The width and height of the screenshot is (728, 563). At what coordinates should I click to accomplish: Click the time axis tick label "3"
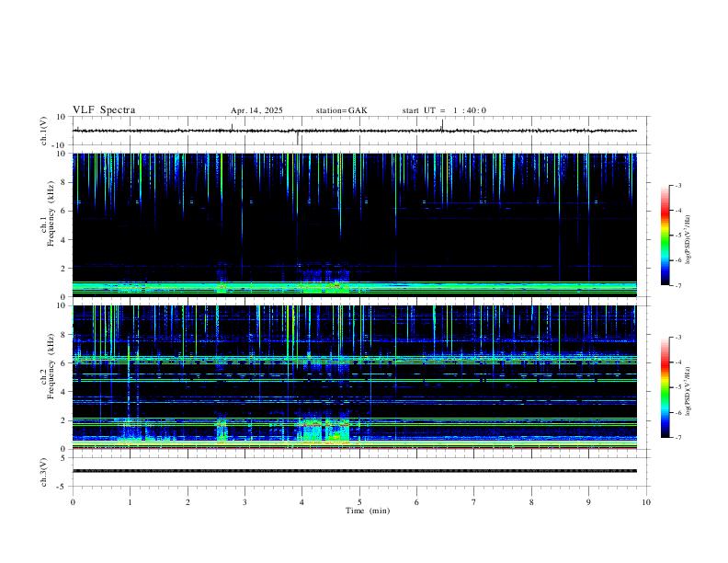coord(245,502)
